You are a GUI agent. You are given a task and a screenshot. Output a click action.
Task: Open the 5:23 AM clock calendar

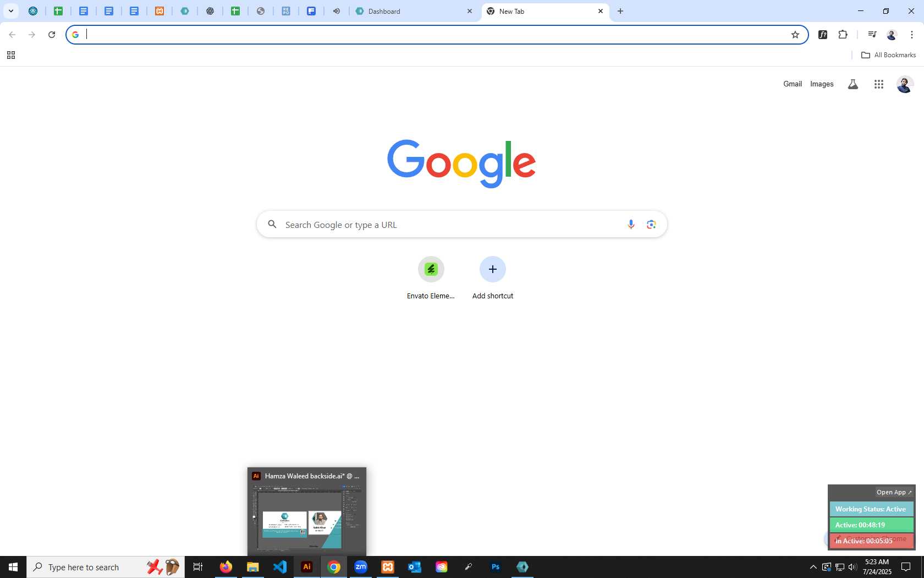tap(877, 567)
